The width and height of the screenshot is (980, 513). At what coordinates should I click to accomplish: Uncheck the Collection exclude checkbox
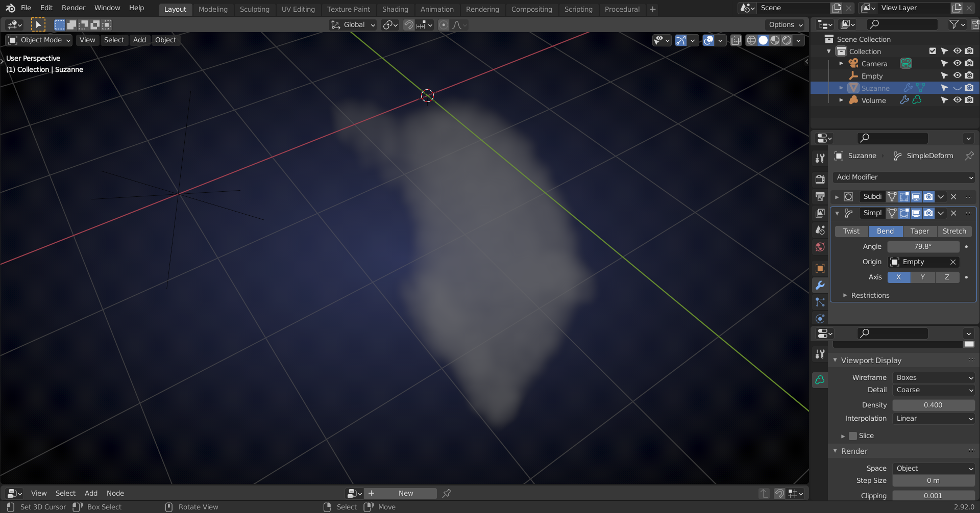coord(933,51)
